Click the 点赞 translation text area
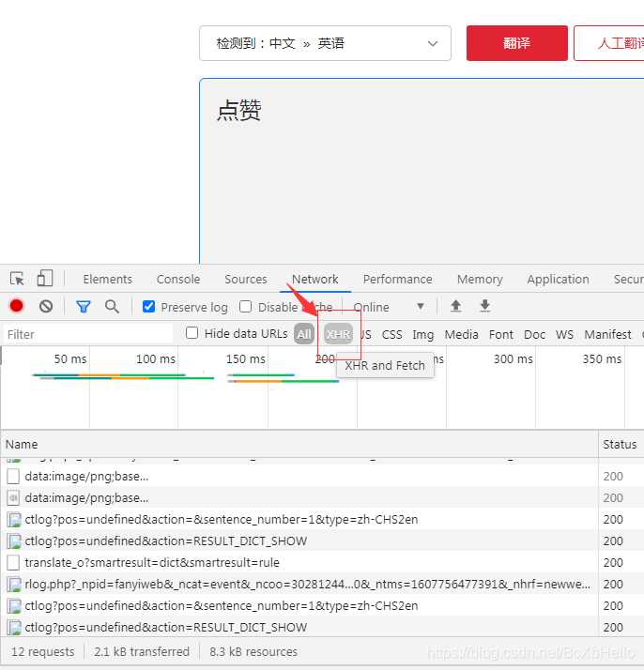 [x=422, y=171]
